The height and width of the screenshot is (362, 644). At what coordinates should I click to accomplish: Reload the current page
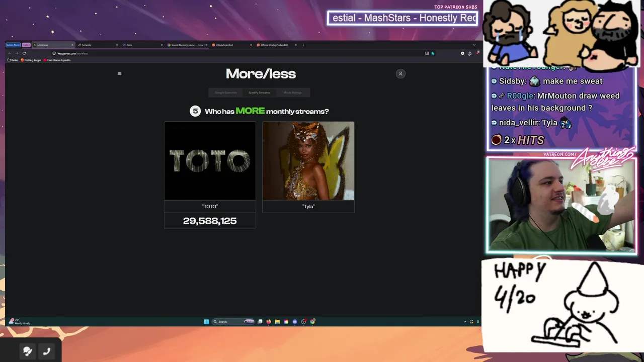click(x=24, y=53)
